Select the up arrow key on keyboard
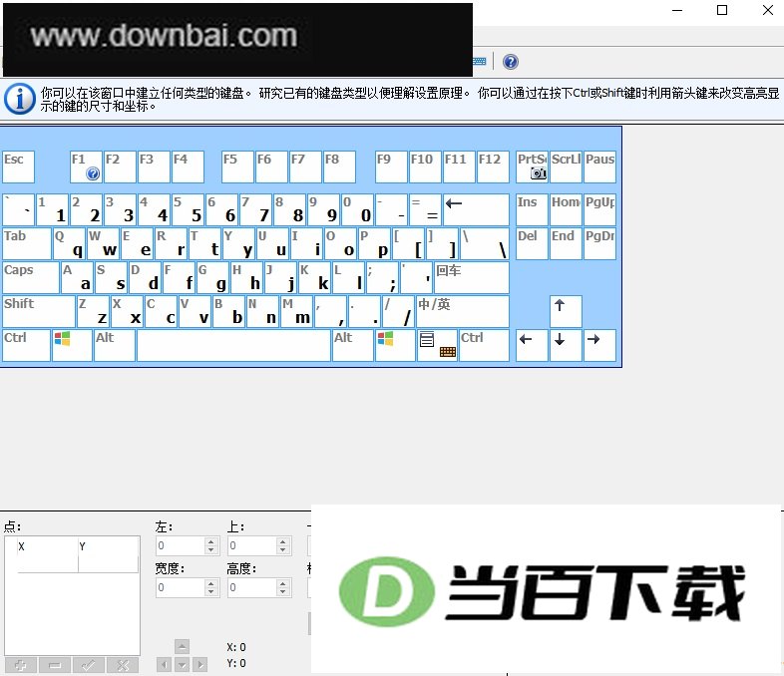 (566, 311)
